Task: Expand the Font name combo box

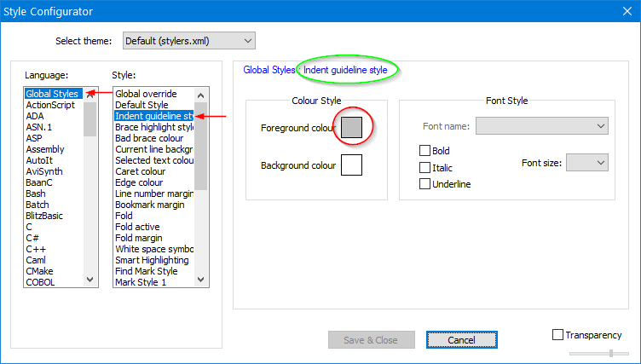Action: pyautogui.click(x=541, y=126)
